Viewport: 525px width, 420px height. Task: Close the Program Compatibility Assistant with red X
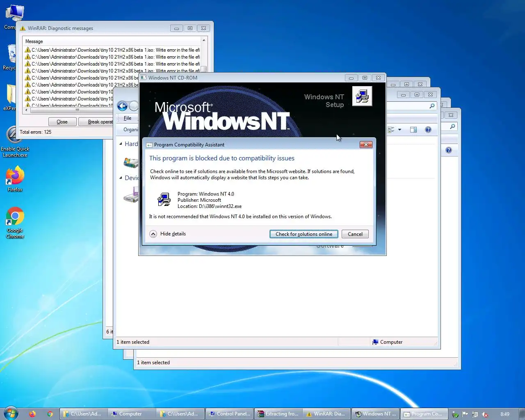366,144
